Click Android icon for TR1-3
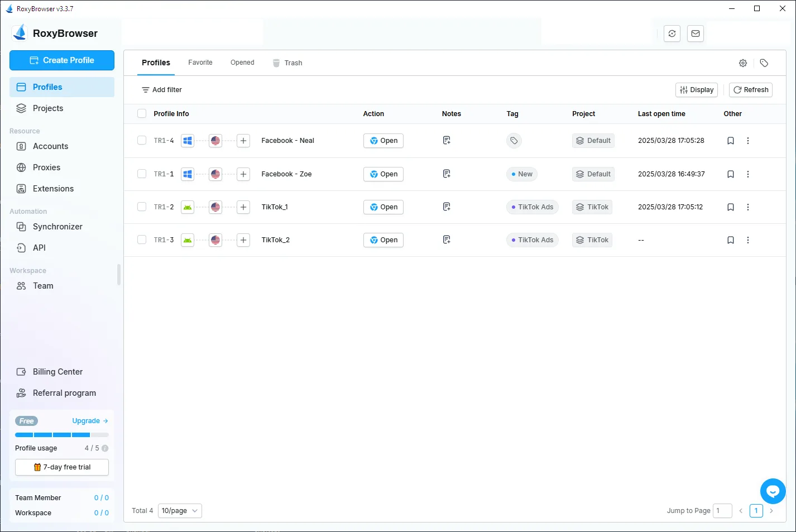This screenshot has height=532, width=796. click(x=188, y=240)
